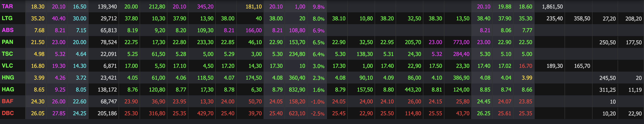644x124 pixels.
Task: Click the 386,90 volume in HNG row
Action: pos(461,78)
